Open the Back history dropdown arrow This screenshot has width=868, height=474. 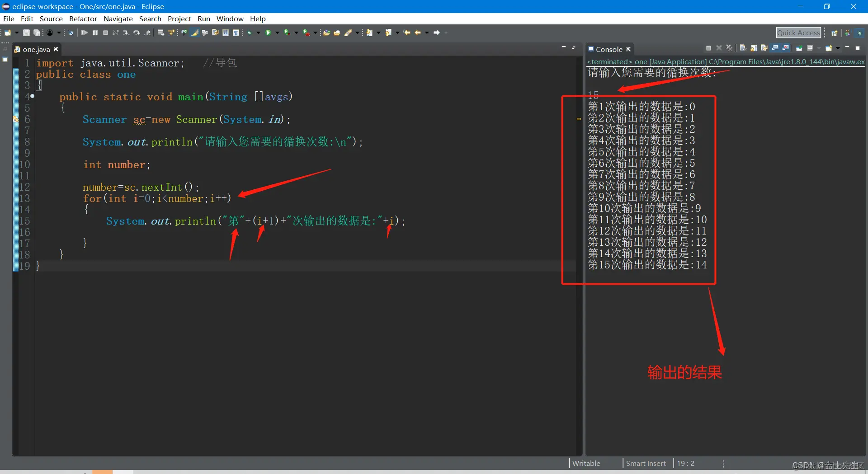[x=427, y=33]
